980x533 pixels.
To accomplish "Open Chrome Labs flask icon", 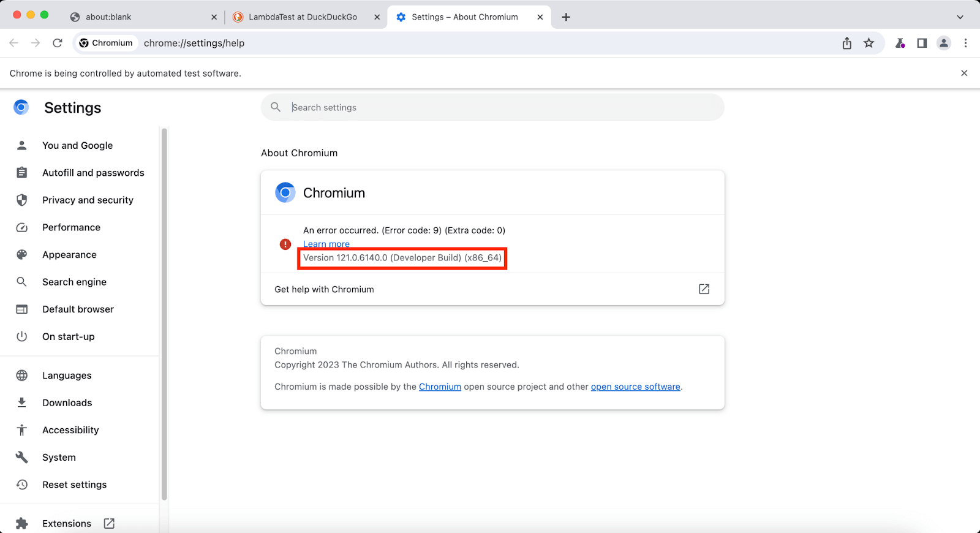I will [900, 43].
